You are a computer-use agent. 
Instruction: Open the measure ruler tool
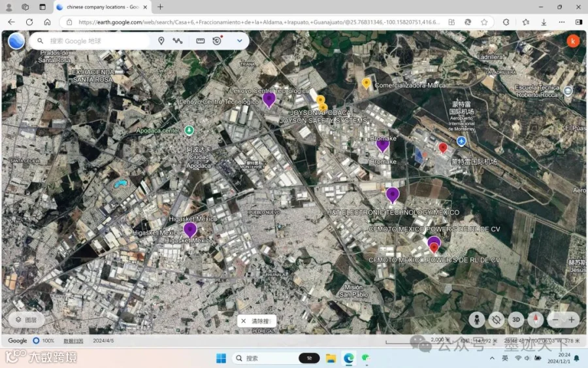201,41
